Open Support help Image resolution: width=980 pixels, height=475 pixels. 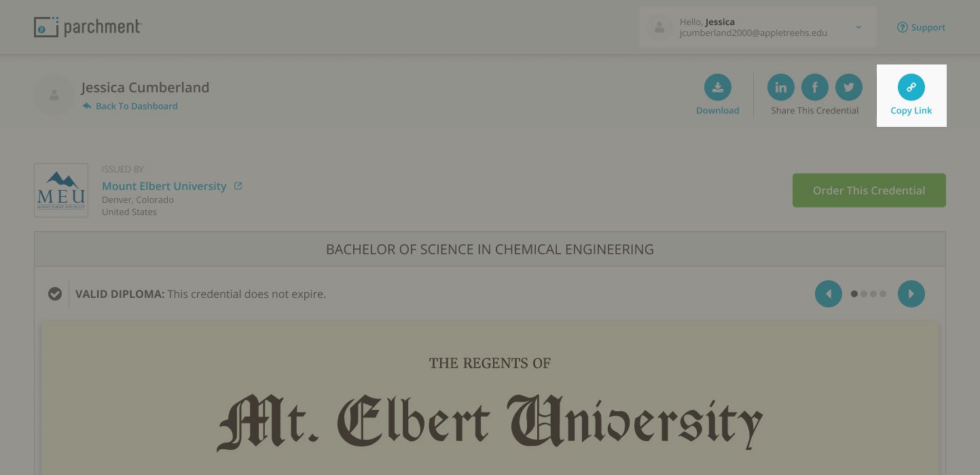tap(921, 27)
